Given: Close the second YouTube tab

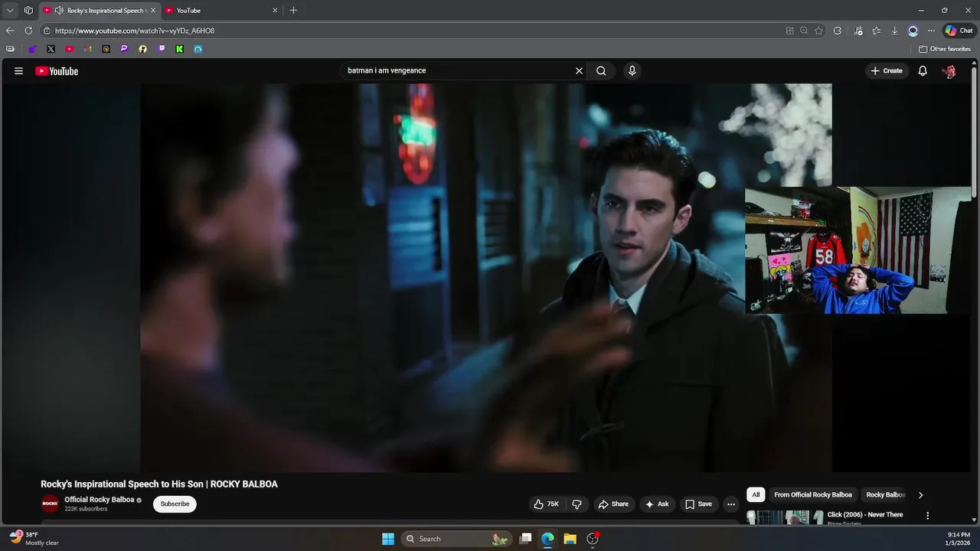Looking at the screenshot, I should (275, 10).
